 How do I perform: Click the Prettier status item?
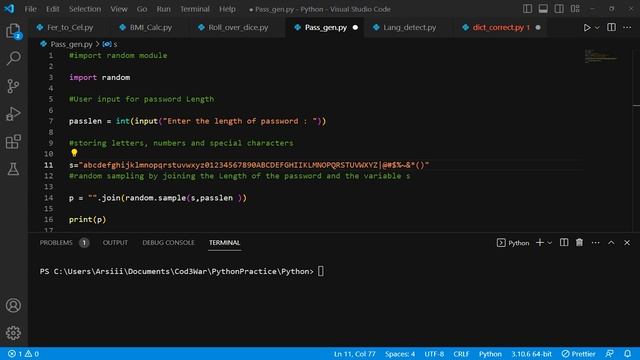tap(578, 353)
